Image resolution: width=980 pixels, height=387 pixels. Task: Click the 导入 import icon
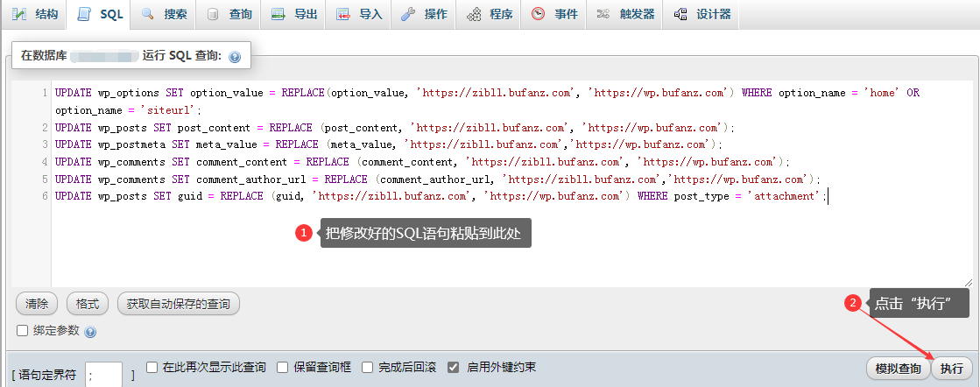point(343,14)
